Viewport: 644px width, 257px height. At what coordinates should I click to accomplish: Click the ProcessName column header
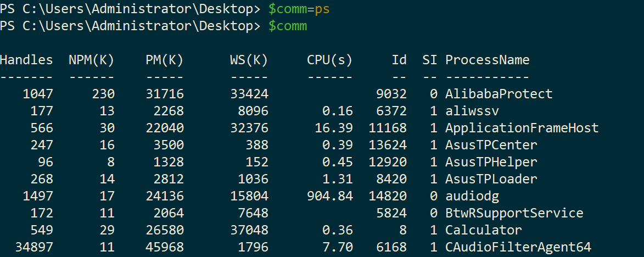point(488,60)
